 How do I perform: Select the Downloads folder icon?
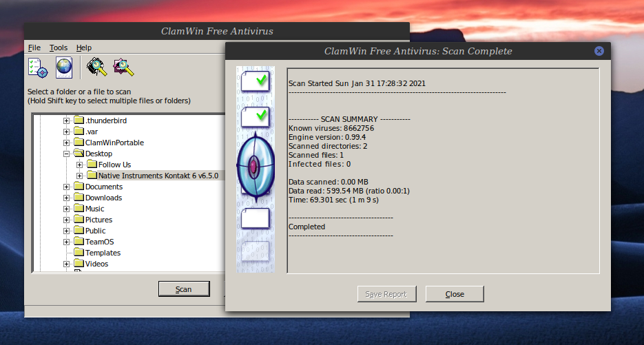click(79, 198)
